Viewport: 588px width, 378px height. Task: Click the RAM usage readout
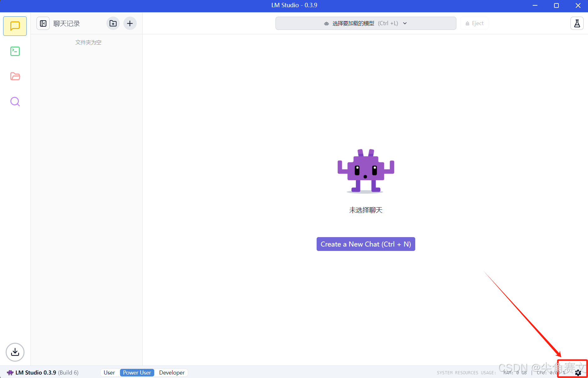point(515,373)
